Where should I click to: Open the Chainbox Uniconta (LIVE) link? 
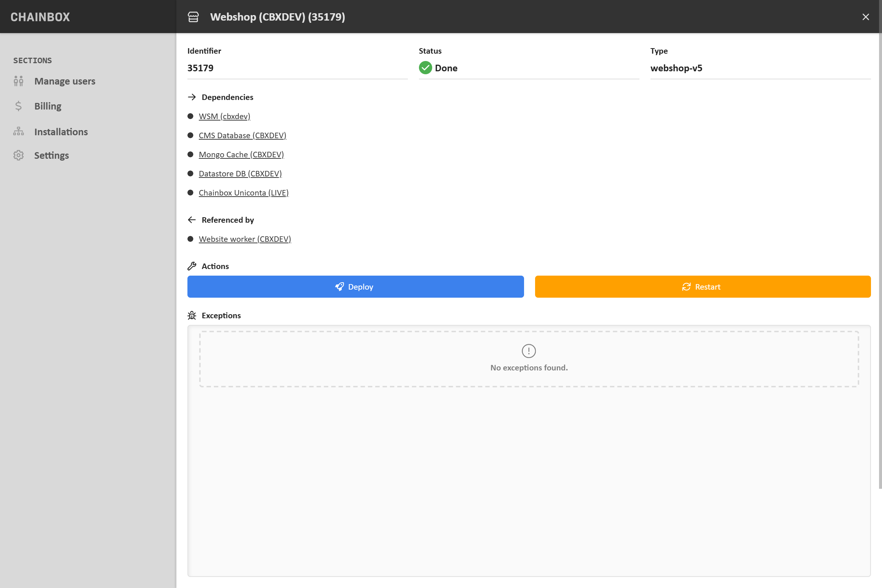coord(243,193)
